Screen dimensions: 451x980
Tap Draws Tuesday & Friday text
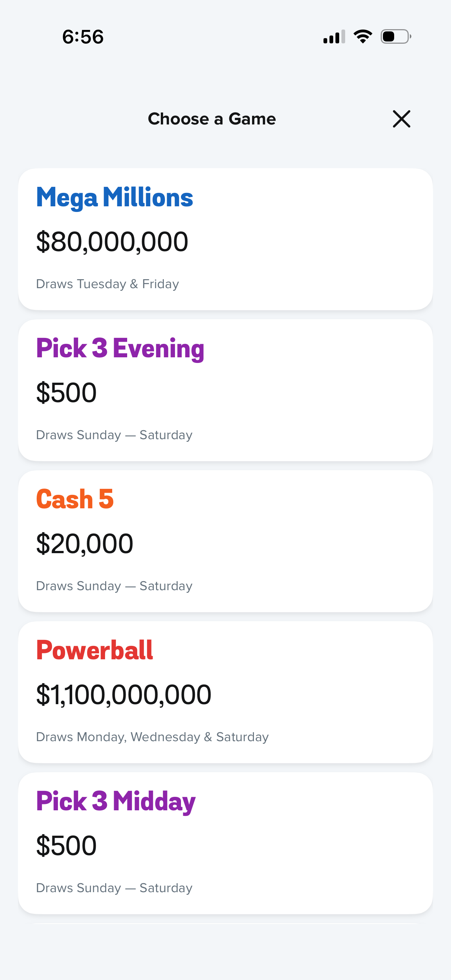point(107,284)
